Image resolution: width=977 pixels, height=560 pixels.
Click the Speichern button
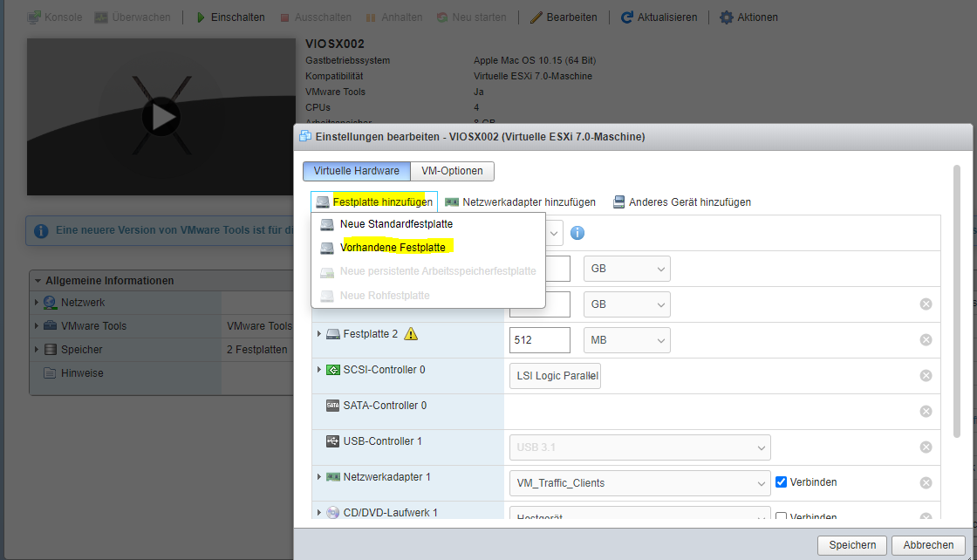tap(852, 545)
